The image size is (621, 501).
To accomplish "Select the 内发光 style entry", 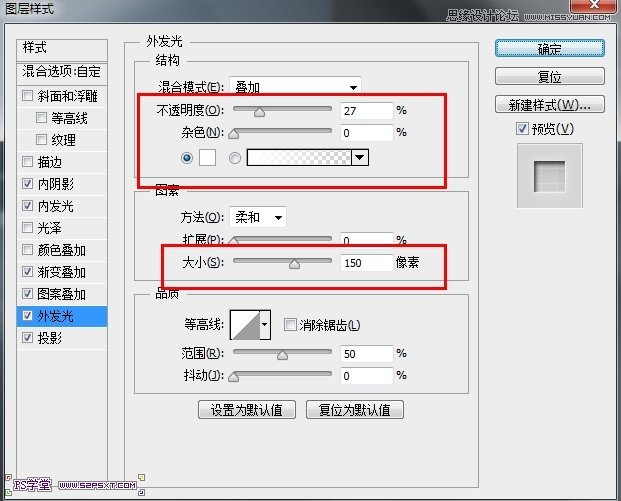I will point(62,206).
